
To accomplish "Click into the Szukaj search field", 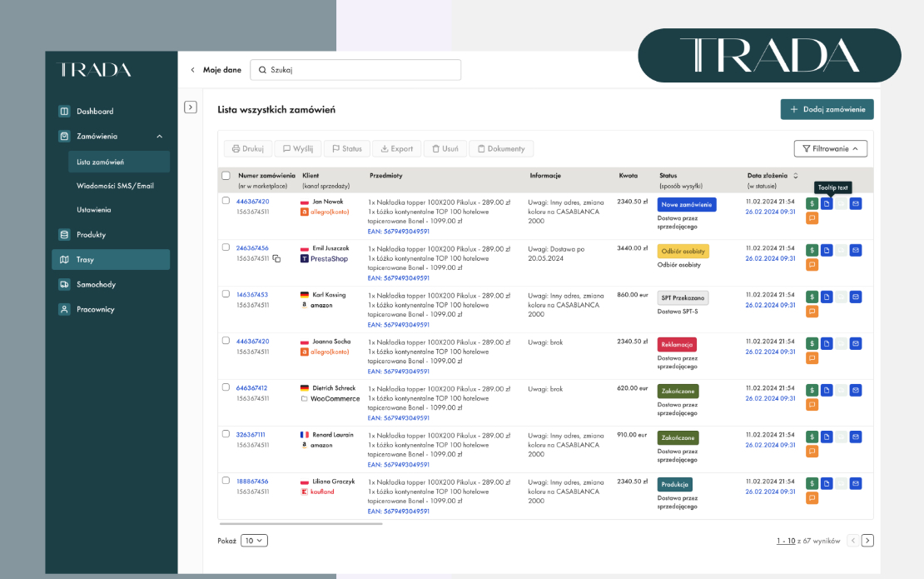I will [x=355, y=70].
